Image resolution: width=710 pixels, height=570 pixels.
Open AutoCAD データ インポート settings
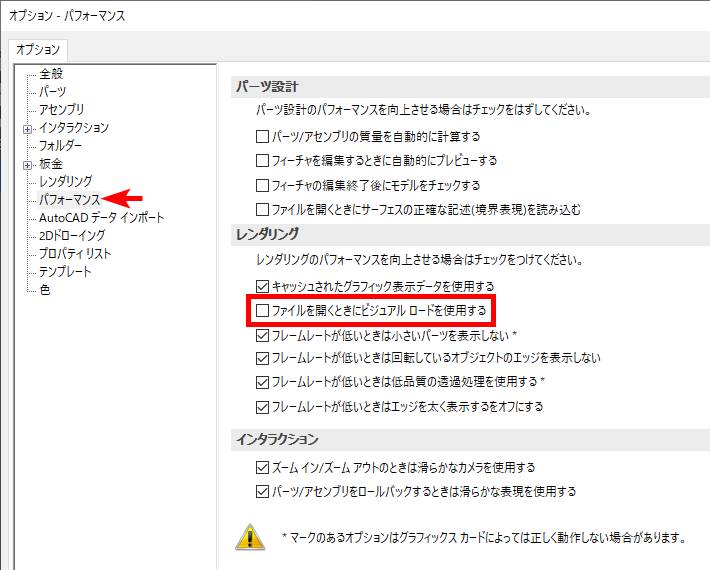click(102, 218)
